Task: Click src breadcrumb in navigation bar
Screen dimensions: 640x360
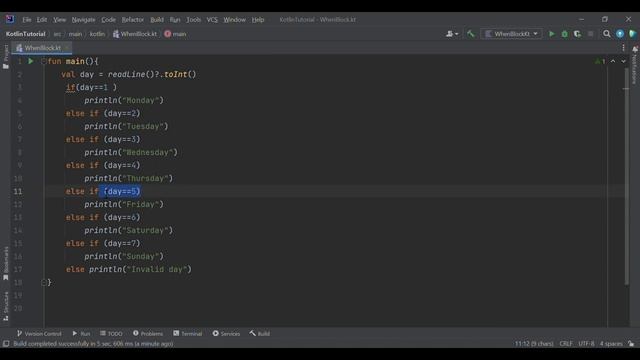Action: 57,34
